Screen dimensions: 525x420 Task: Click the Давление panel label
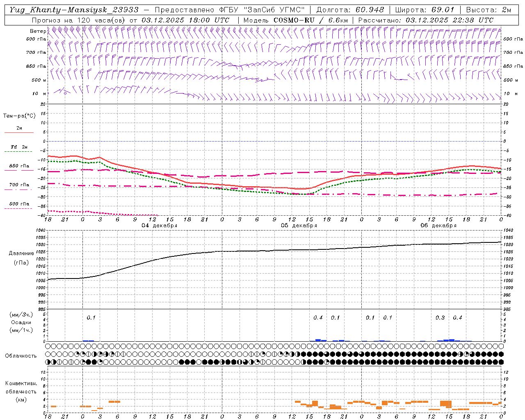point(21,253)
